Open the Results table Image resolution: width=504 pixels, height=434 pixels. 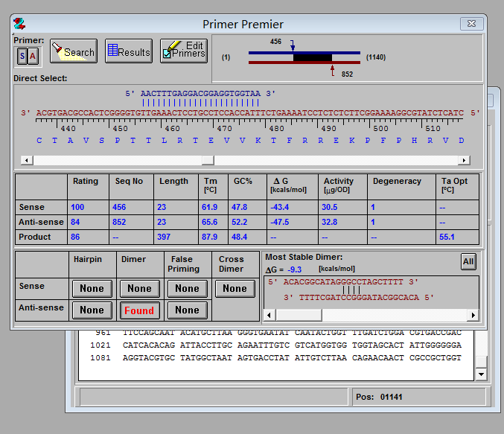[x=128, y=51]
